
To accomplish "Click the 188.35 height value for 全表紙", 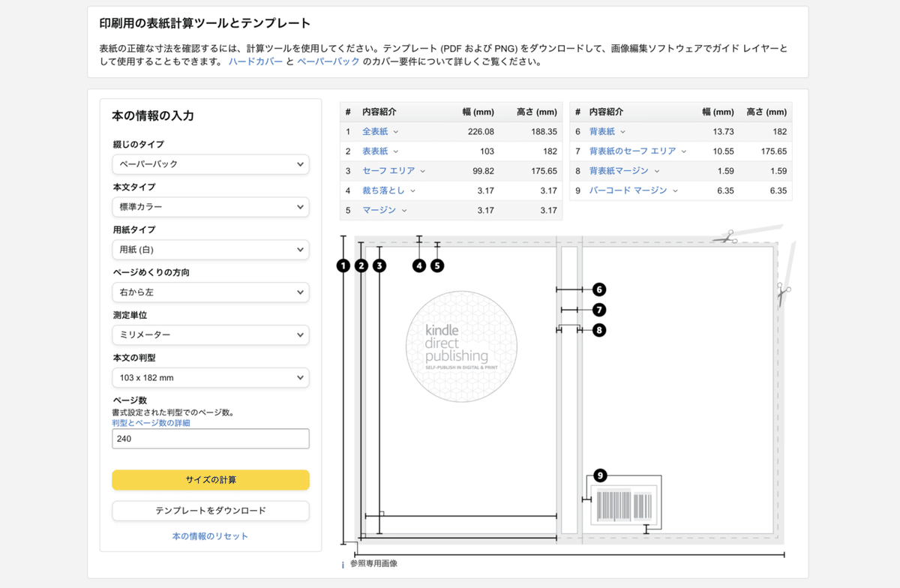I will pos(543,131).
